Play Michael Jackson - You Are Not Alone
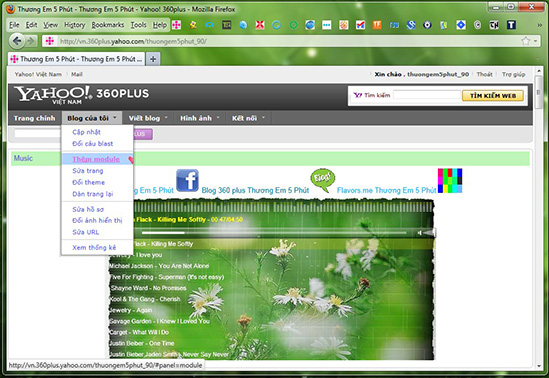Screen dimensions: 549x378 [159, 266]
